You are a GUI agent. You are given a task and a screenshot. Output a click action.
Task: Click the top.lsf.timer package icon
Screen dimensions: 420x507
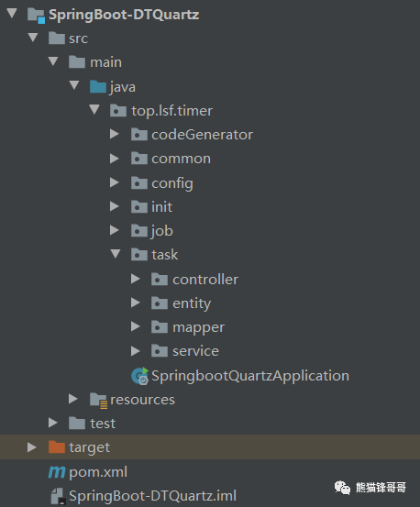118,110
